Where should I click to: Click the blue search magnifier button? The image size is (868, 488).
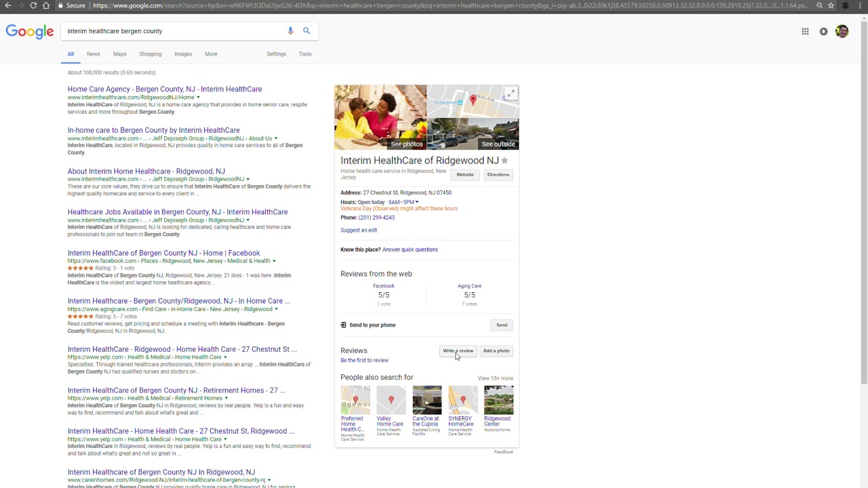(307, 30)
